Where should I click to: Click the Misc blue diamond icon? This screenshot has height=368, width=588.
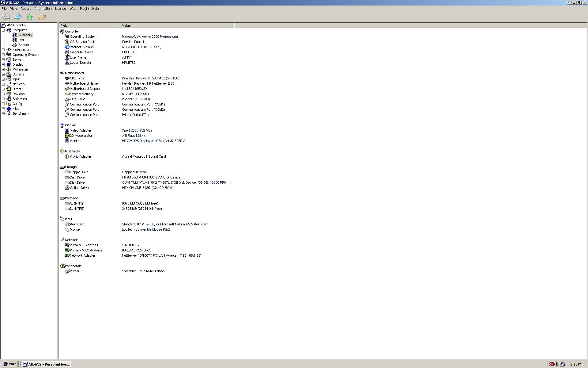click(9, 109)
